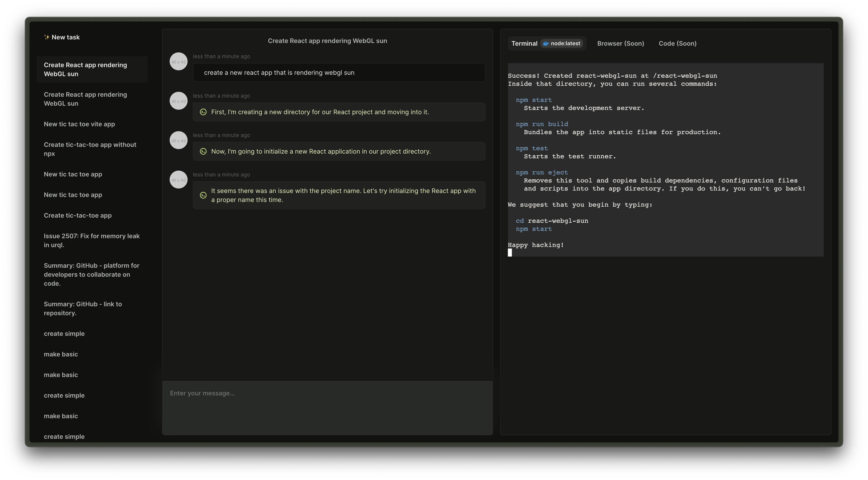Screen dimensions: 868x480
Task: Start a New task
Action: point(66,37)
